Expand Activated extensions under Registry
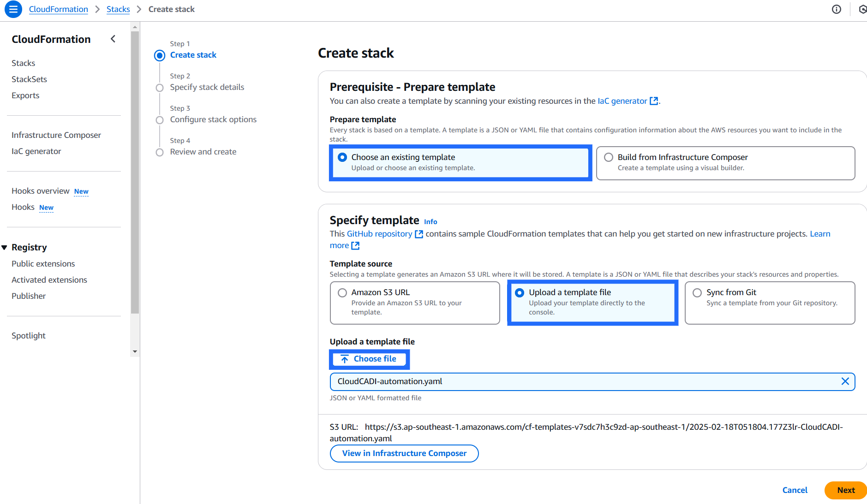867x504 pixels. point(49,279)
